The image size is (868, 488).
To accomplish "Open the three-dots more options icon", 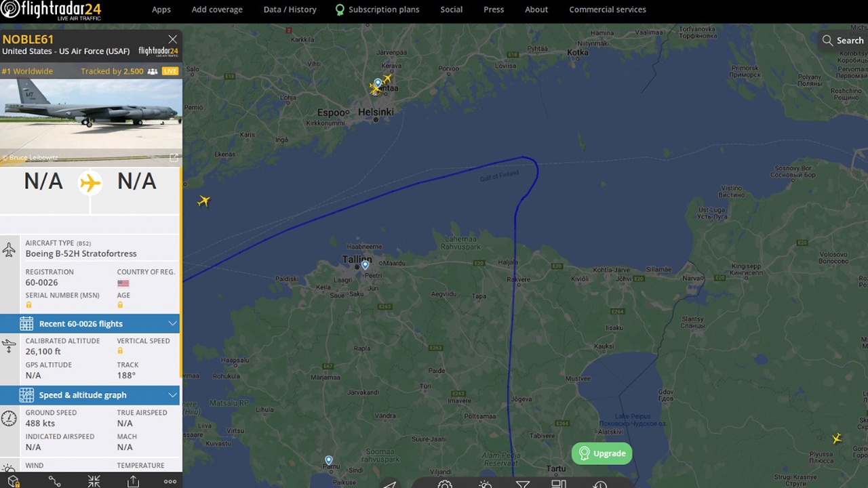I will click(170, 481).
